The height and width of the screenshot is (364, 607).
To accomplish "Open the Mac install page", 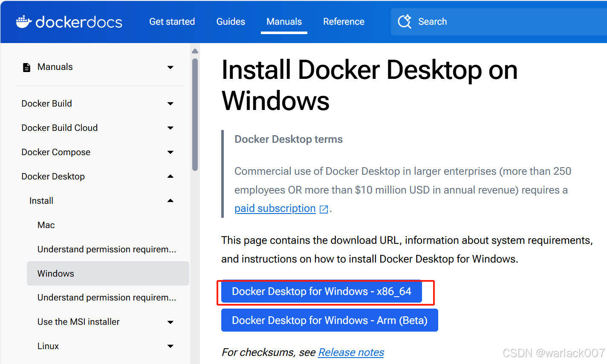I will click(46, 225).
